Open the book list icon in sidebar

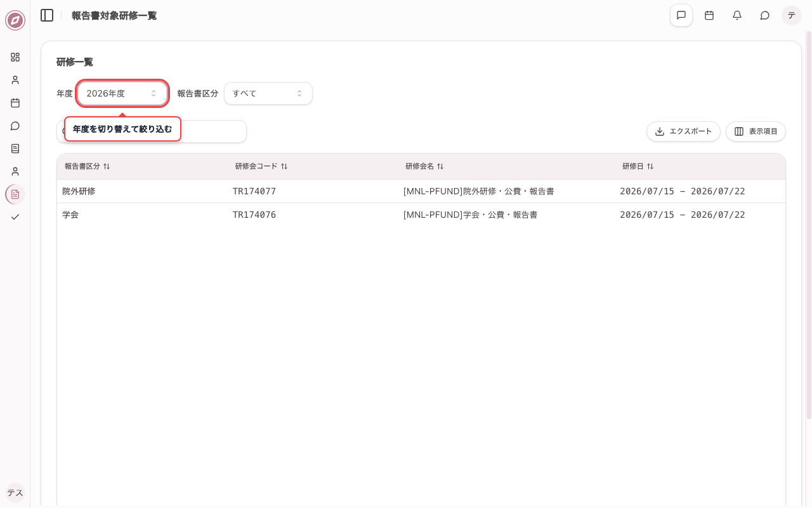click(15, 149)
